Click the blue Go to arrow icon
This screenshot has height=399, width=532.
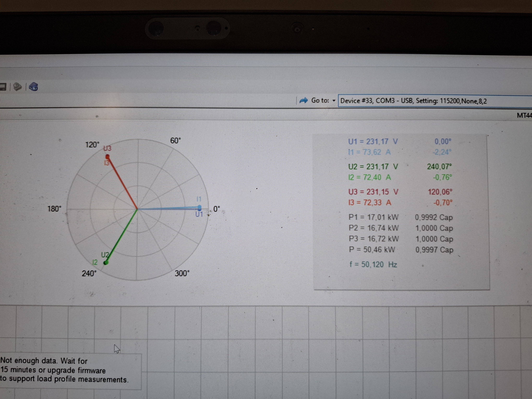coord(304,101)
